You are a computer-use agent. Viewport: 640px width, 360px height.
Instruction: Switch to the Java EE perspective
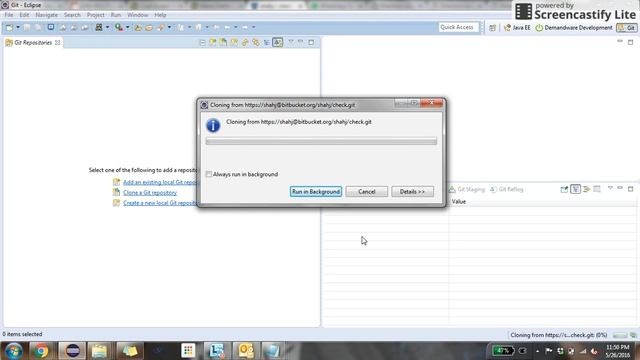[x=517, y=28]
